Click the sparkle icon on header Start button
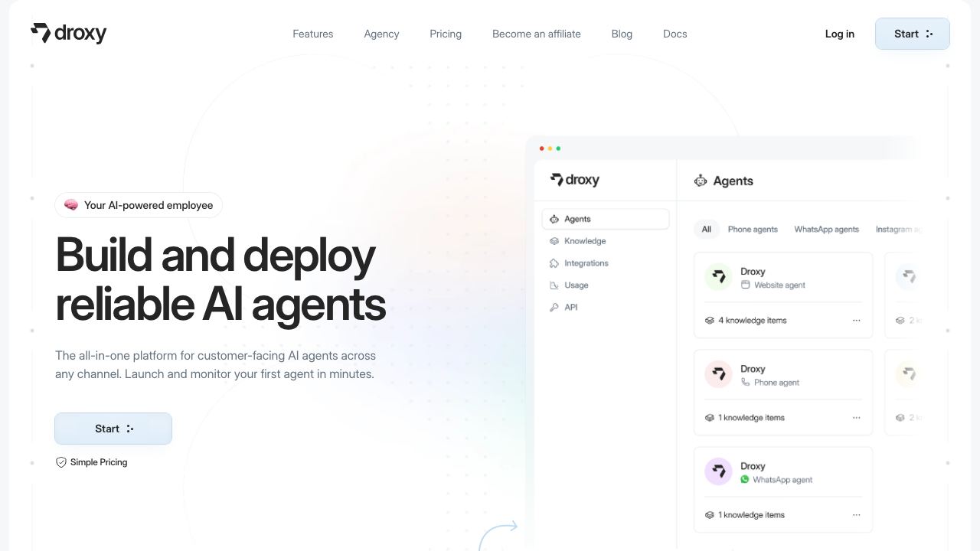980x551 pixels. pos(929,34)
